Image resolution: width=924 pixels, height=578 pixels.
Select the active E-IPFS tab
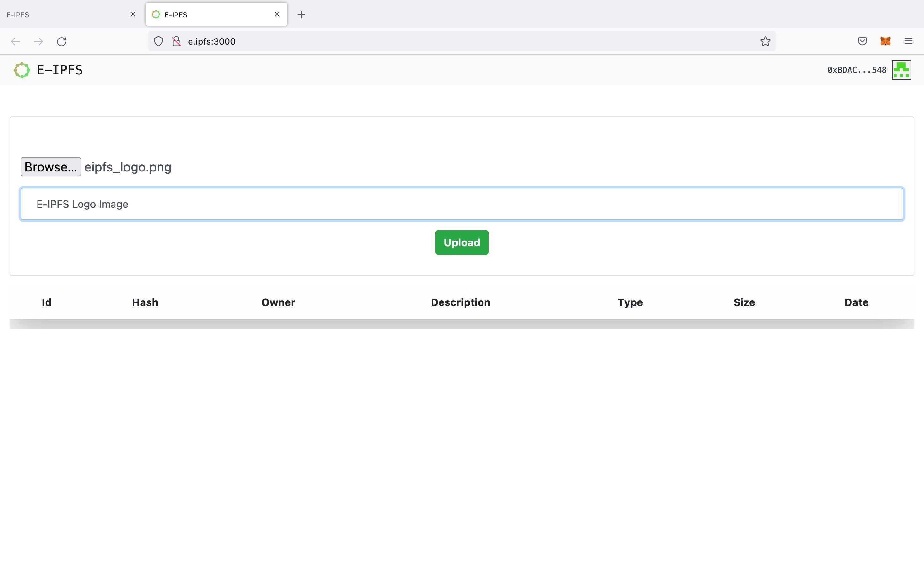pyautogui.click(x=217, y=14)
